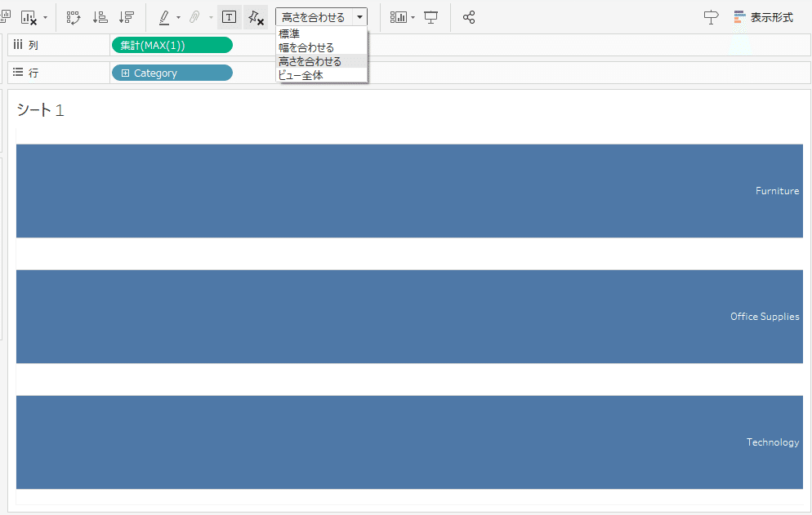Select the Category pill on rows
This screenshot has height=515, width=812.
(172, 73)
